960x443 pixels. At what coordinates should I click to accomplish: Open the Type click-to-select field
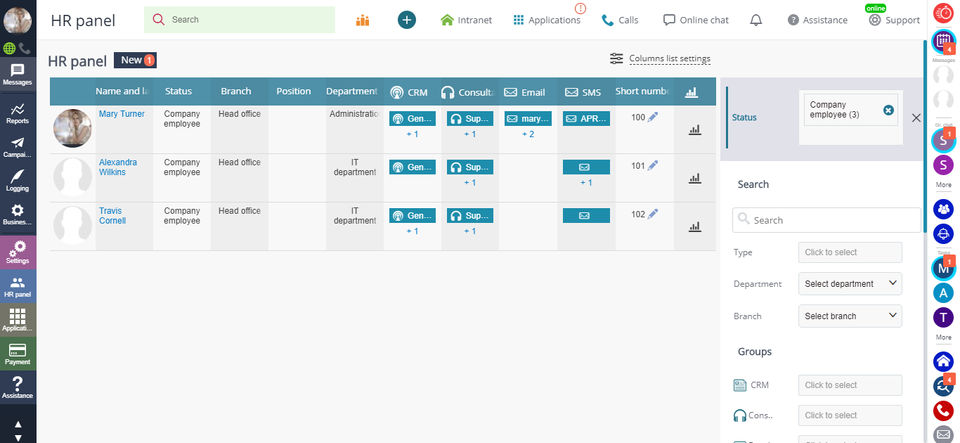point(850,252)
